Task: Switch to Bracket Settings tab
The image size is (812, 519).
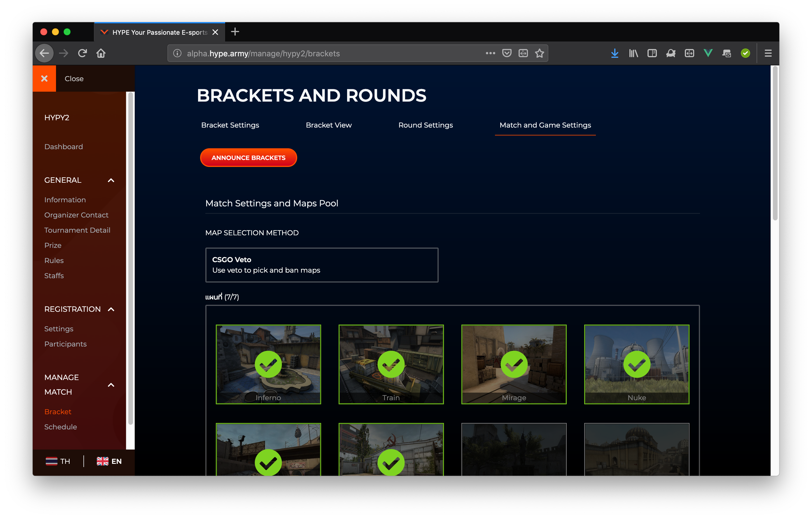Action: coord(230,125)
